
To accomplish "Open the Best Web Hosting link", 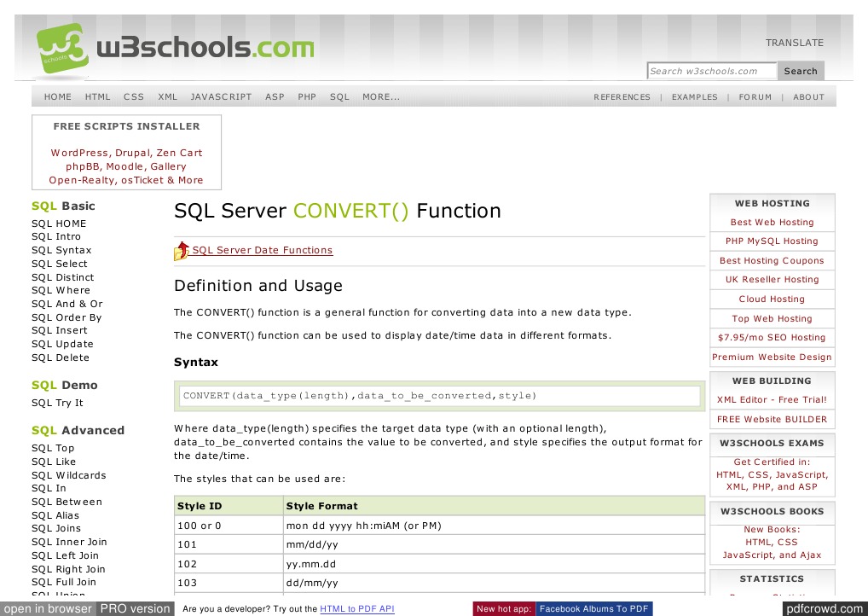I will [x=771, y=222].
